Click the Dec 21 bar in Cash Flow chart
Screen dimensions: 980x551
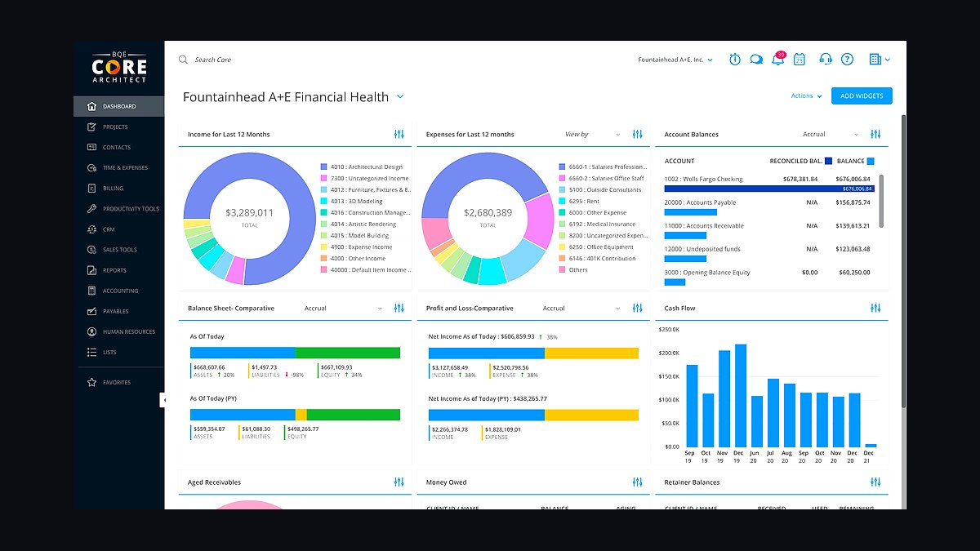(x=871, y=445)
